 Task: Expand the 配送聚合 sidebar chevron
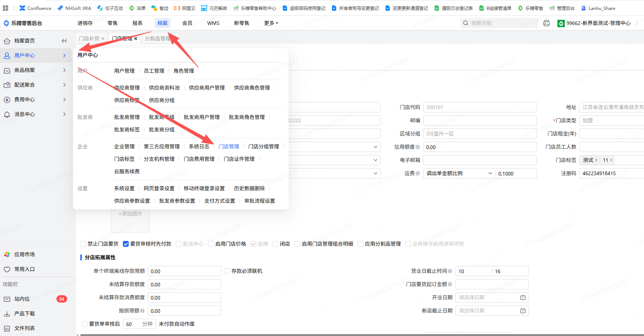(65, 85)
